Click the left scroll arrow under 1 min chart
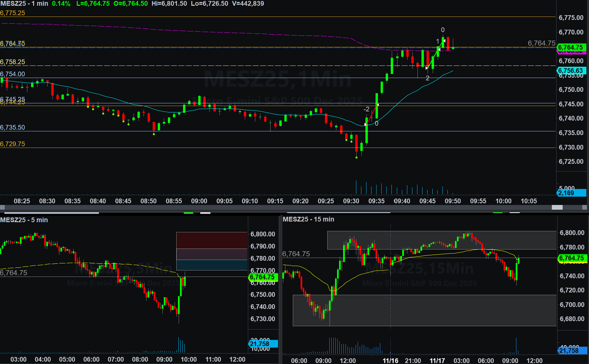Viewport: 589px width, 364px height. tap(2, 207)
